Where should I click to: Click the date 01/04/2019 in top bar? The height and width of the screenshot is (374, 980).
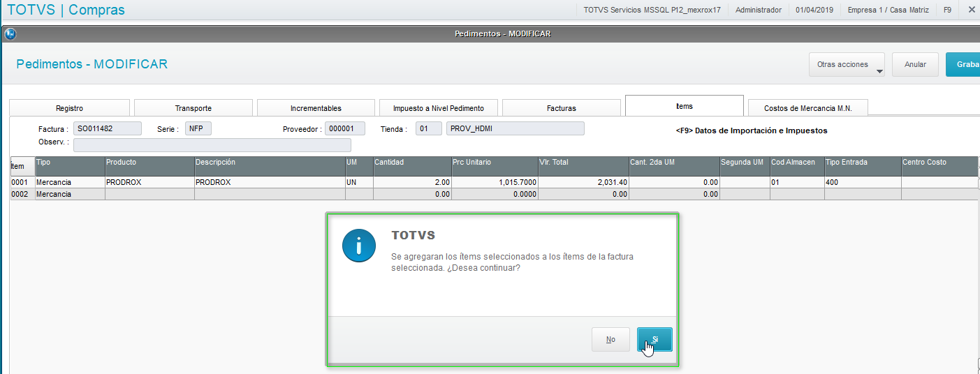point(814,10)
